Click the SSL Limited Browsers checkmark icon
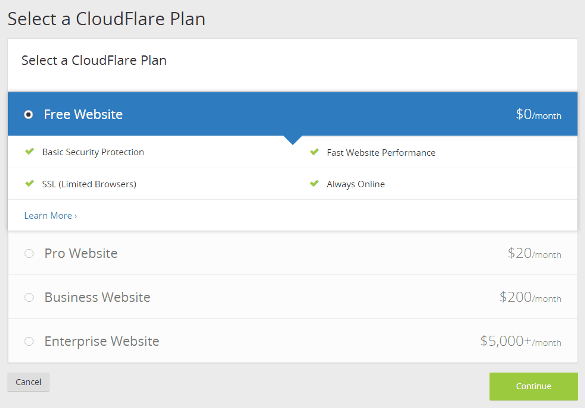The height and width of the screenshot is (408, 585). pos(29,183)
